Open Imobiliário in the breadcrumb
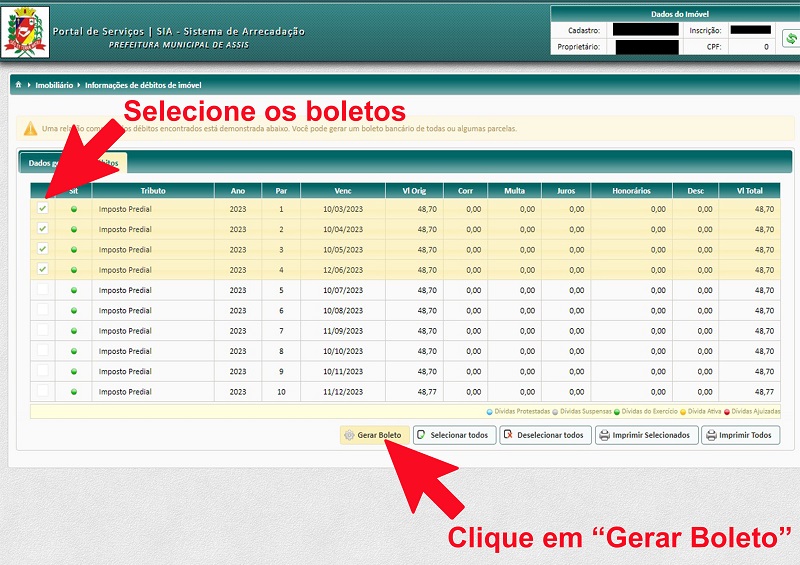The width and height of the screenshot is (800, 565). 54,85
